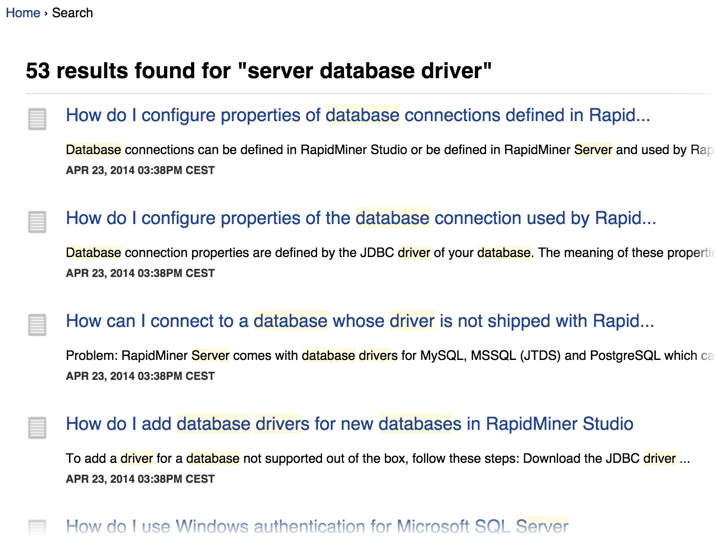
Task: Open 'How can I connect to a database whose driver...'
Action: pos(359,321)
